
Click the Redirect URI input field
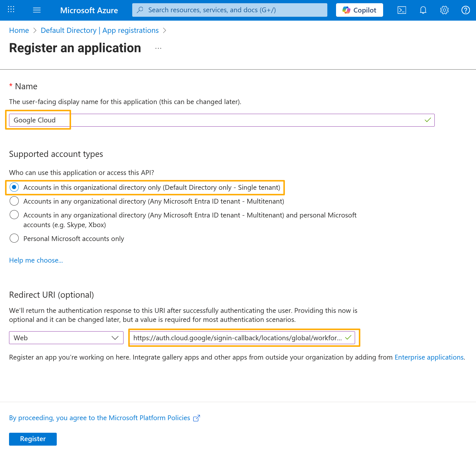(237, 338)
